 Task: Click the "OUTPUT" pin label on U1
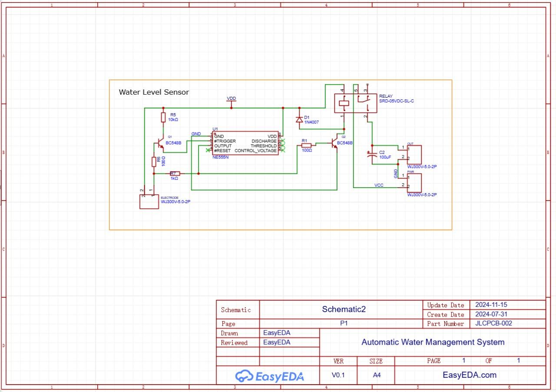223,146
